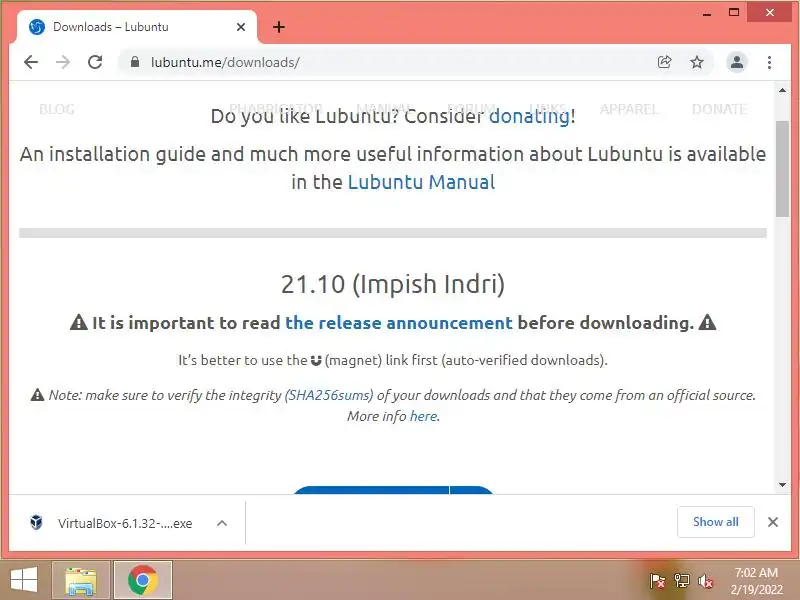Expand options for the VirtualBox download
Screen dimensions: 800x600
(221, 523)
